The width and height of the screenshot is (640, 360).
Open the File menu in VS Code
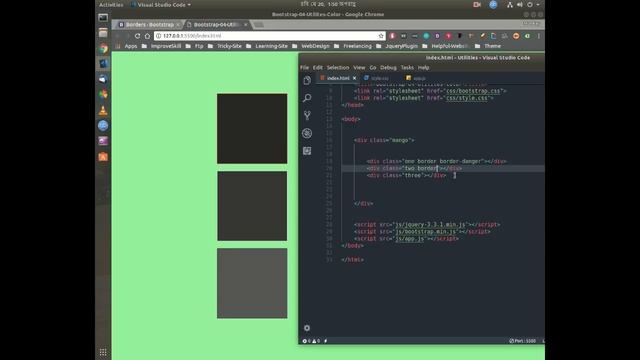click(304, 67)
